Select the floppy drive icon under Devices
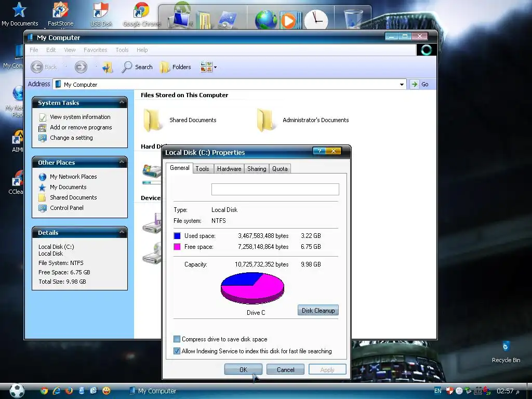The height and width of the screenshot is (399, 532). [x=152, y=223]
